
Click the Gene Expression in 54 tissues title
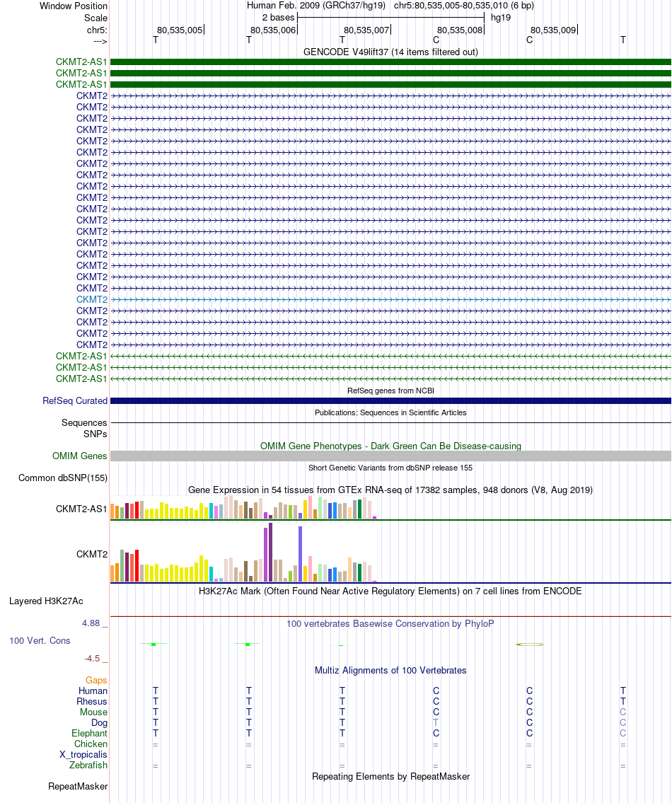[390, 490]
